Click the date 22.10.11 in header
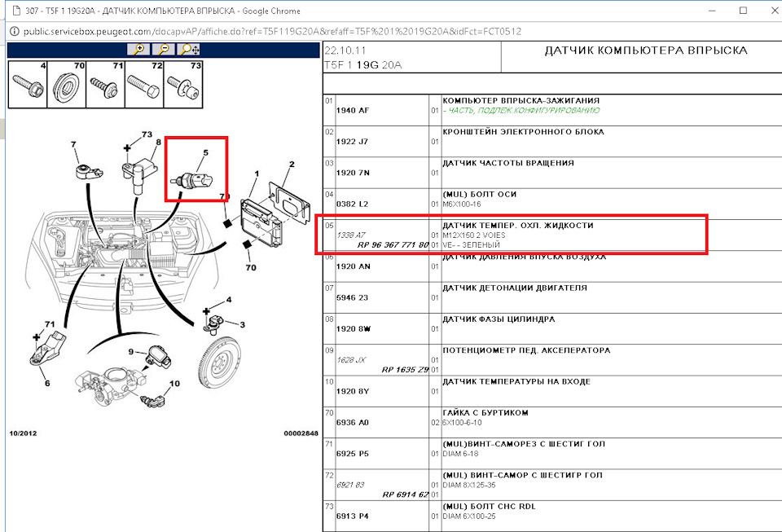 click(345, 51)
